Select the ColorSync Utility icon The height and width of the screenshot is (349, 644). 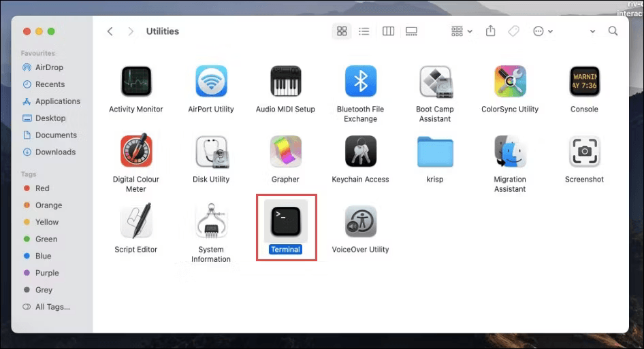tap(510, 81)
